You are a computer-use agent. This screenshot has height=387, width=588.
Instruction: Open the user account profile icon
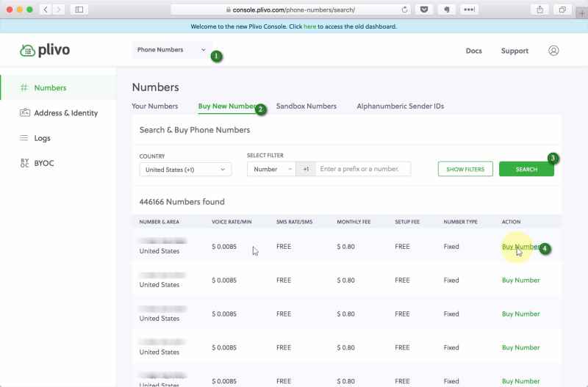coord(553,51)
